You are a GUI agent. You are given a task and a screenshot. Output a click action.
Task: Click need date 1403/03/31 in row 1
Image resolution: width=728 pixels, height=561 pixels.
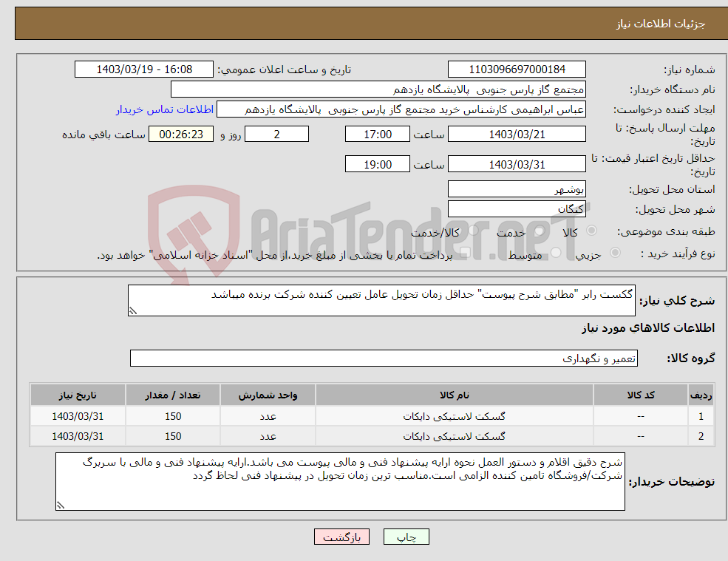coord(78,417)
